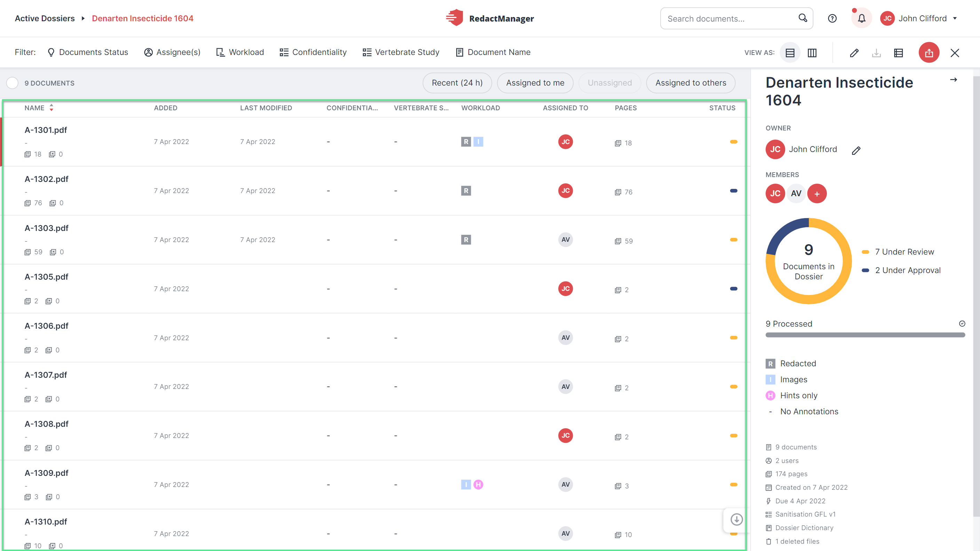Switch to list view icon

pyautogui.click(x=790, y=53)
